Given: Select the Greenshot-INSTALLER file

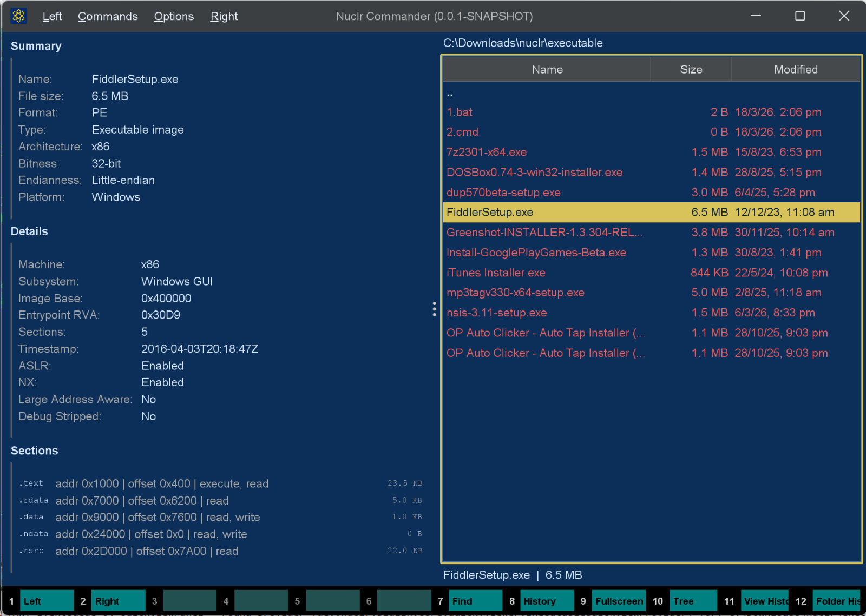Looking at the screenshot, I should point(652,233).
